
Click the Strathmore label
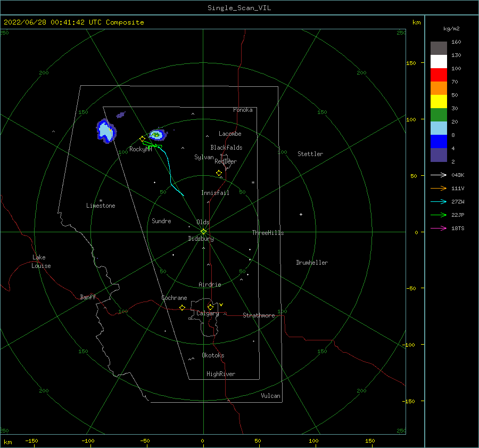click(x=259, y=315)
